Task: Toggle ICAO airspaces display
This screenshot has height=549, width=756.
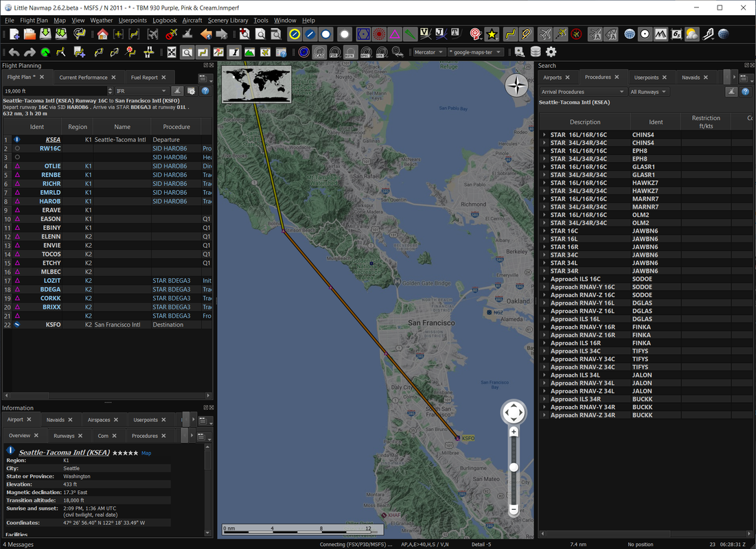Action: click(319, 52)
